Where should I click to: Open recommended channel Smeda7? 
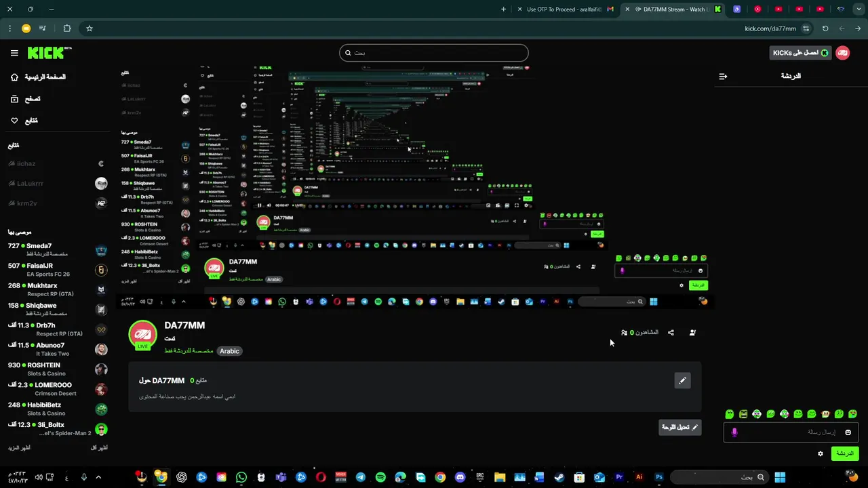coord(58,250)
